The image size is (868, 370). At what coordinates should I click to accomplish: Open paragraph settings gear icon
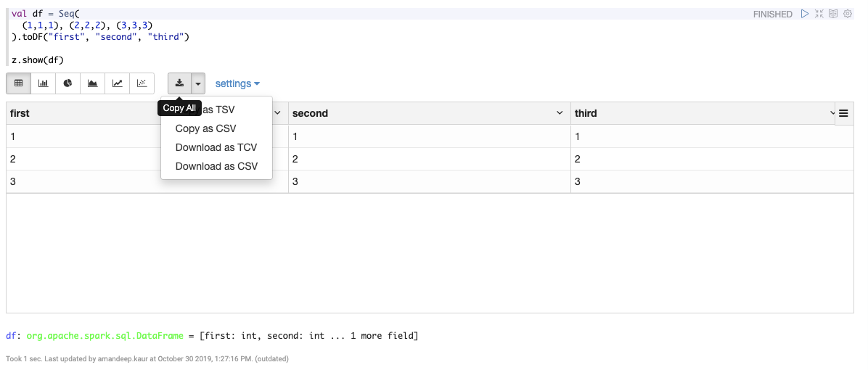[x=848, y=14]
